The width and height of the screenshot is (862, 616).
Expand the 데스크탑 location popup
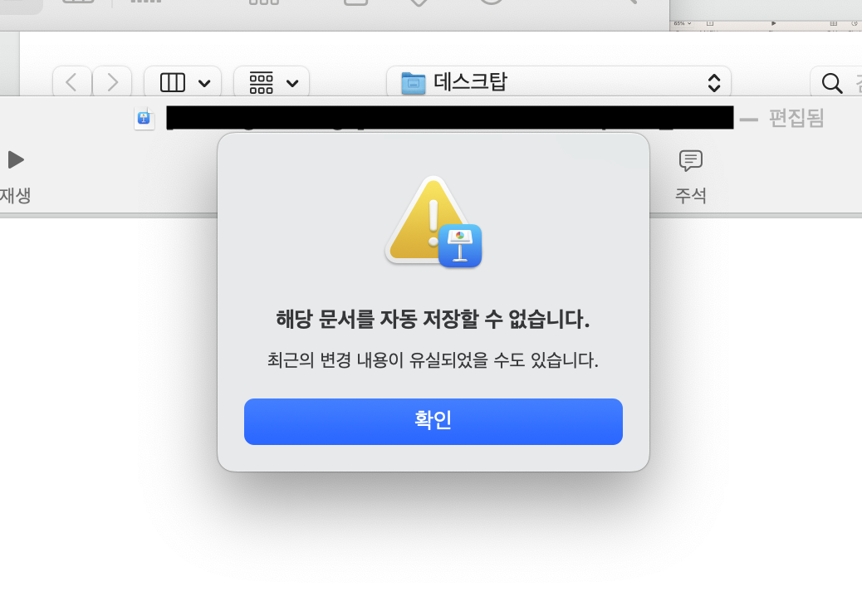tap(559, 82)
